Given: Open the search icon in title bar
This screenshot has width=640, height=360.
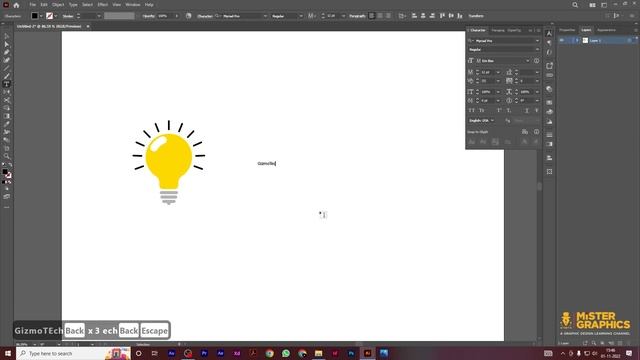Looking at the screenshot, I should pos(575,5).
